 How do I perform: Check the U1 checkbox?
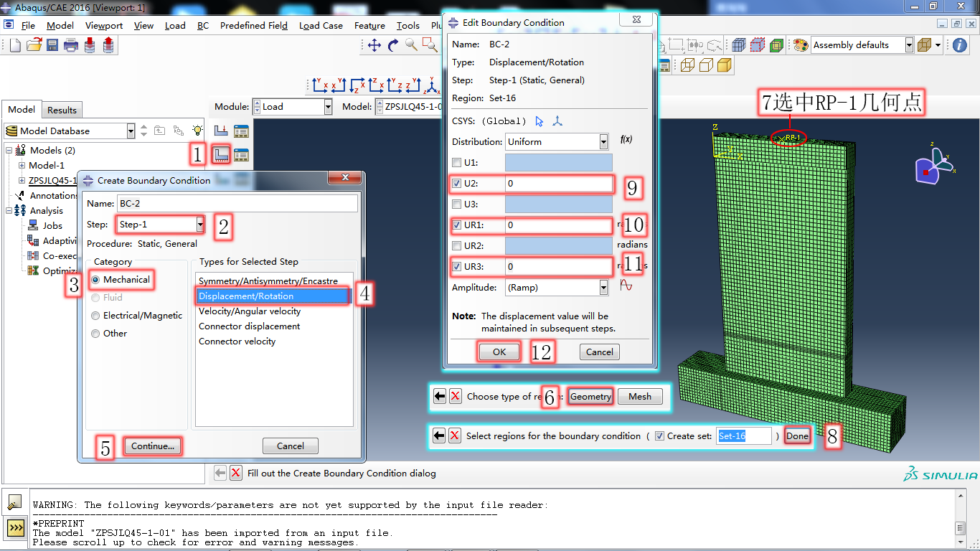[457, 163]
